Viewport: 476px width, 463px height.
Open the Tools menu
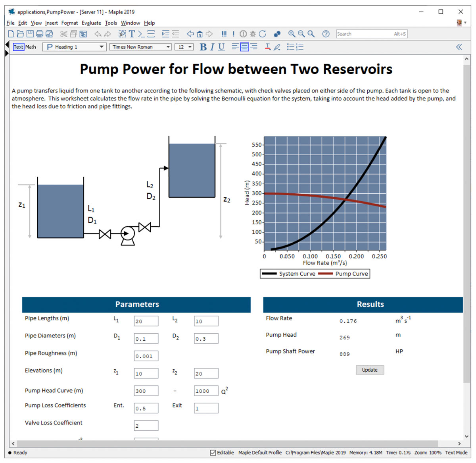point(111,23)
